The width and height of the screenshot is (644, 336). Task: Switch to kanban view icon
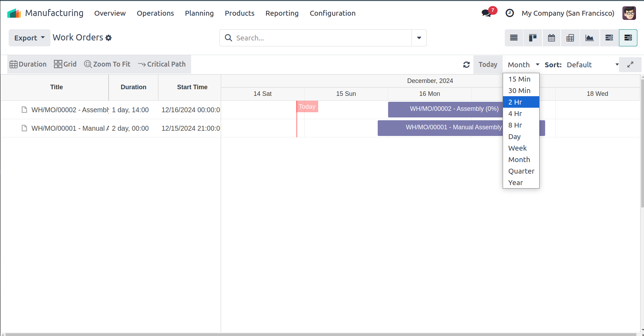[x=533, y=38]
